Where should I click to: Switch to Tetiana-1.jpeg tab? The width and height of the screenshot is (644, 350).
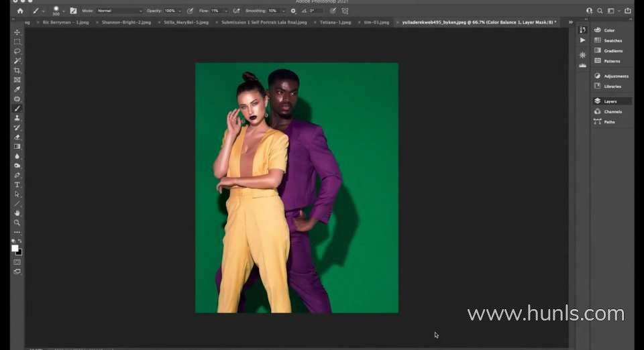coord(335,22)
